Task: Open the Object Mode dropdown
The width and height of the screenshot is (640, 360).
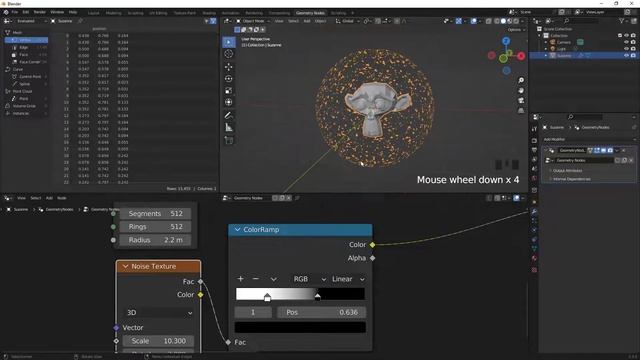Action: click(253, 21)
